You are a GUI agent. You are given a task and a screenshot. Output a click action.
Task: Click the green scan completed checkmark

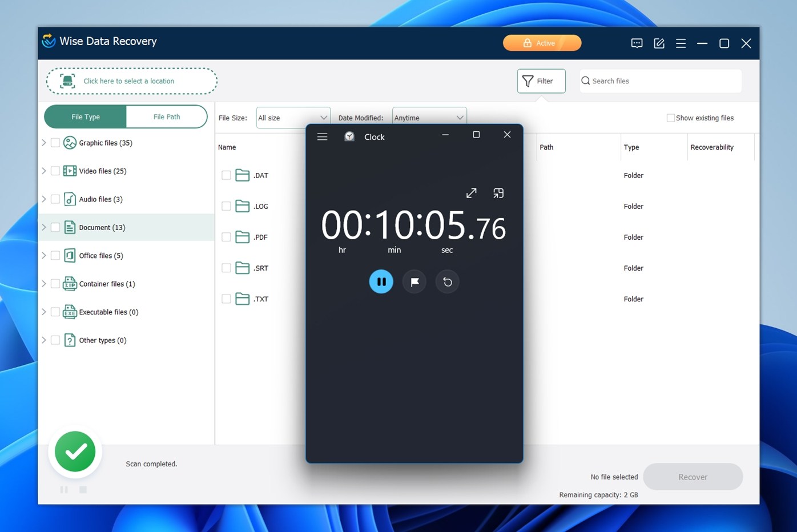coord(75,452)
